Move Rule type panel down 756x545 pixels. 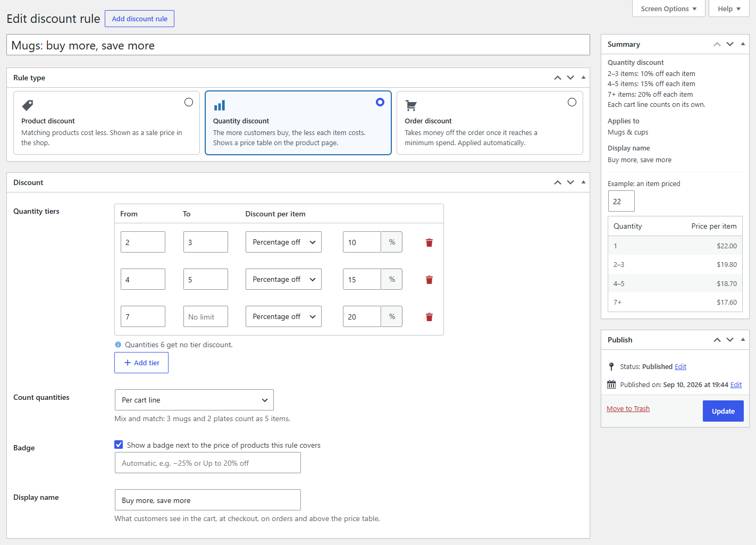tap(570, 78)
